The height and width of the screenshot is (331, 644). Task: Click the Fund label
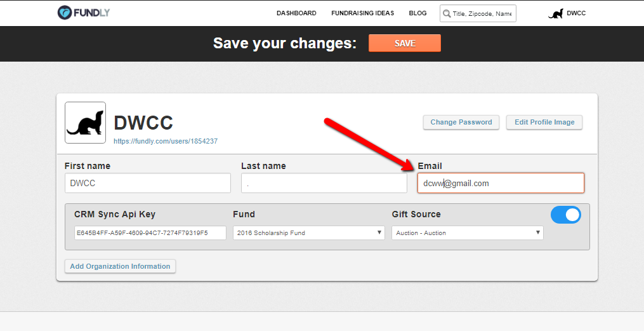click(x=244, y=214)
